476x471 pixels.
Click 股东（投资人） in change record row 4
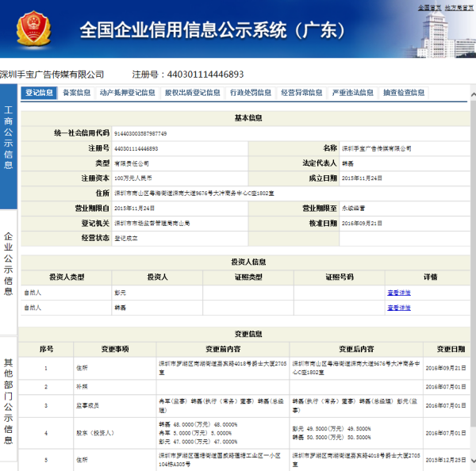tap(95, 433)
